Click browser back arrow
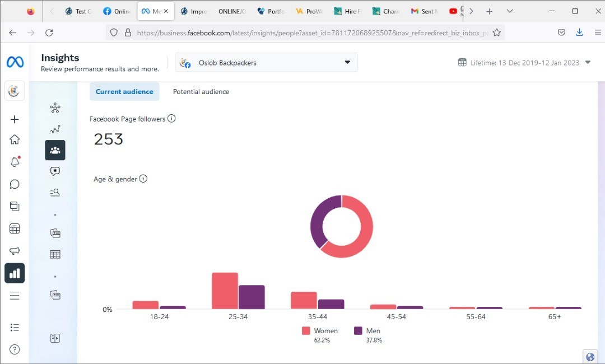The image size is (605, 364). (x=13, y=33)
